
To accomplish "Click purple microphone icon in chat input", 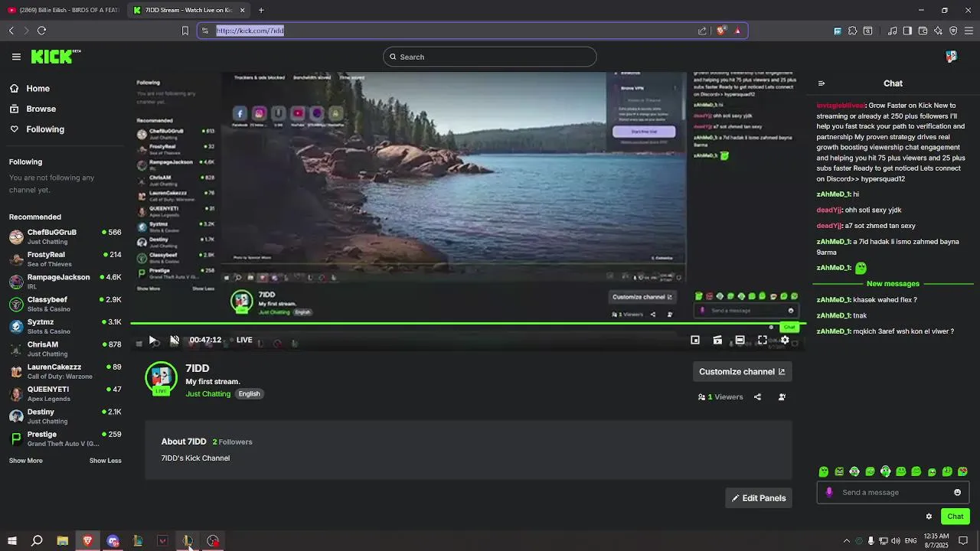I will click(829, 492).
